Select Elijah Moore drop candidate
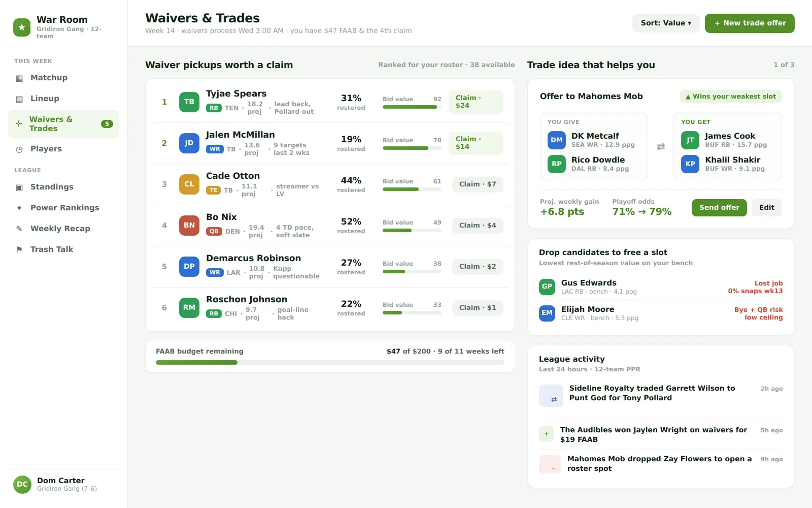 [x=661, y=313]
